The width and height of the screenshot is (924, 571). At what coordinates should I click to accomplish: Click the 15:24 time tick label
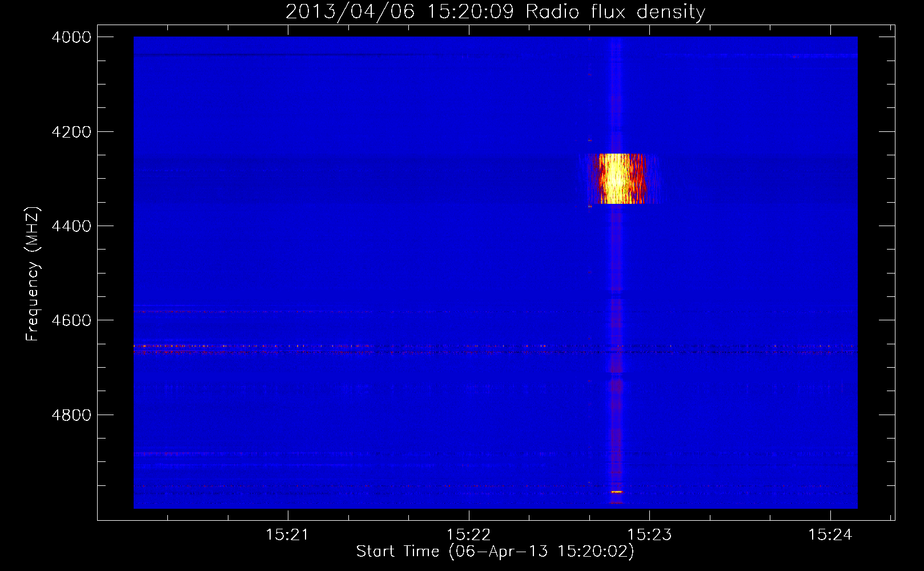point(830,535)
